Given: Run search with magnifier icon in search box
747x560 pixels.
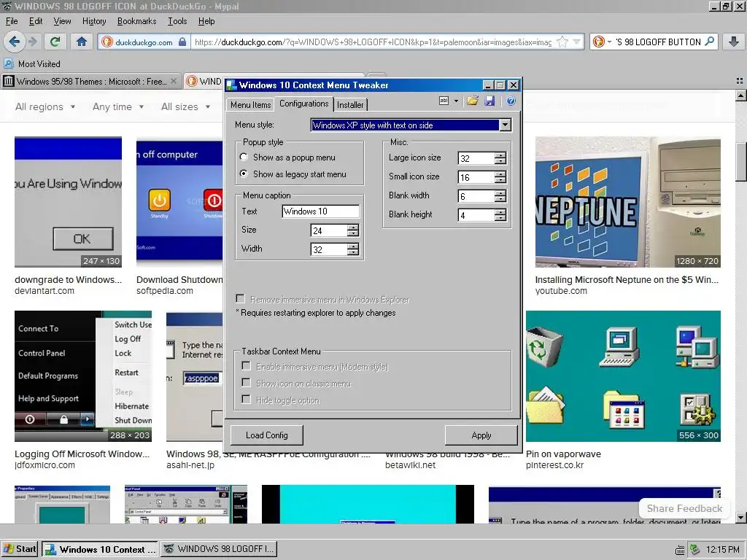Looking at the screenshot, I should (709, 42).
